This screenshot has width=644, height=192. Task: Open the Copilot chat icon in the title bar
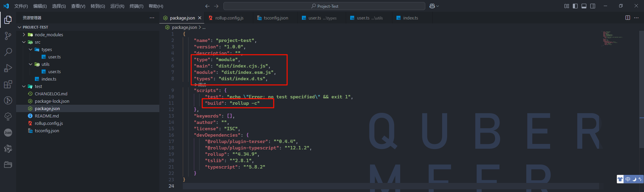[x=432, y=6]
